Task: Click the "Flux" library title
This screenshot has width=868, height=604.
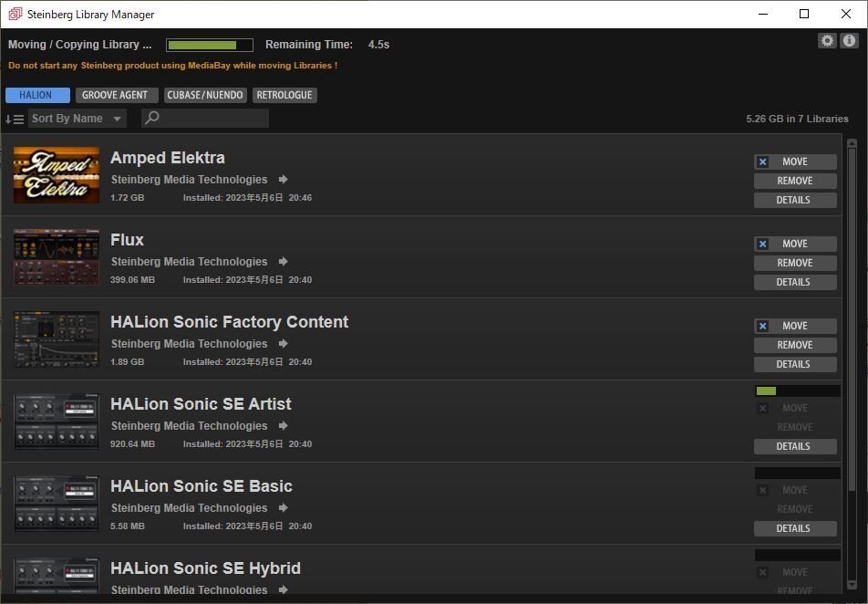Action: click(128, 240)
